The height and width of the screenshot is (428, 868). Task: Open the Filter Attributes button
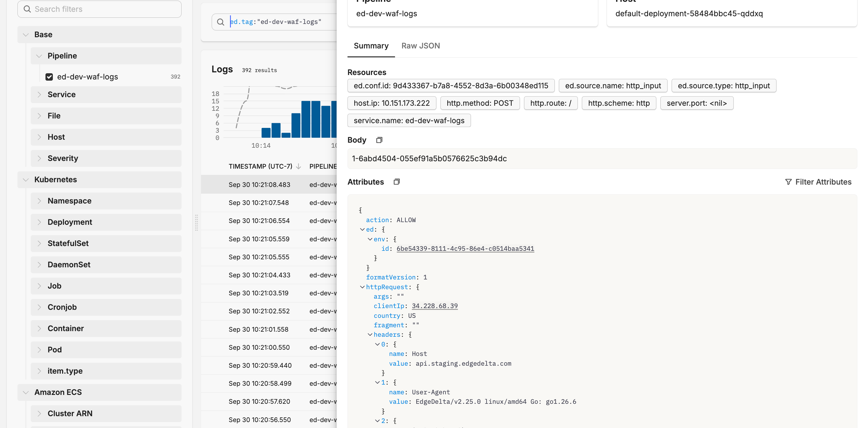click(818, 182)
